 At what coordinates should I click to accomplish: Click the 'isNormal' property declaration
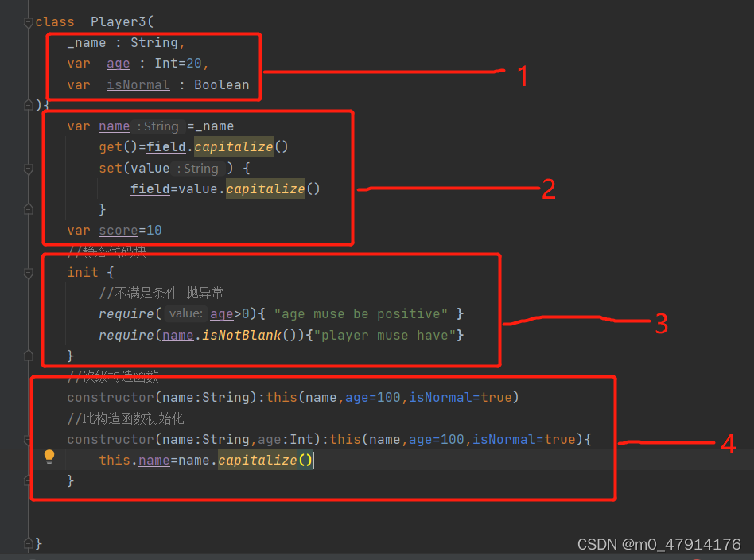coord(138,85)
